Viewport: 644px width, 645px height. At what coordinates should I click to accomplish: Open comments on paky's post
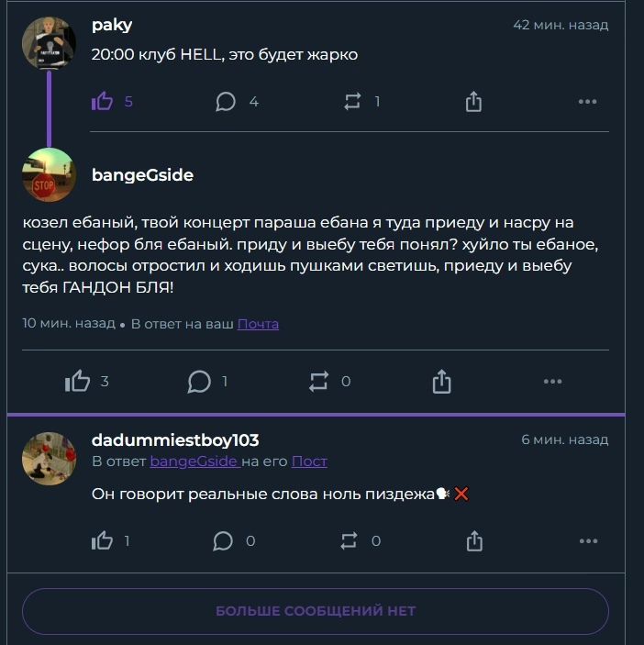click(x=226, y=102)
